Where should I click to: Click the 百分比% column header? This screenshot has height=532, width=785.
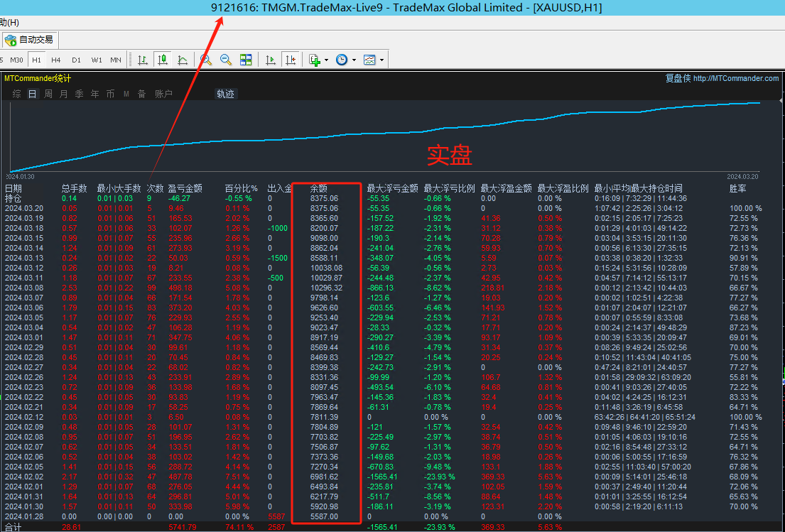click(x=242, y=189)
